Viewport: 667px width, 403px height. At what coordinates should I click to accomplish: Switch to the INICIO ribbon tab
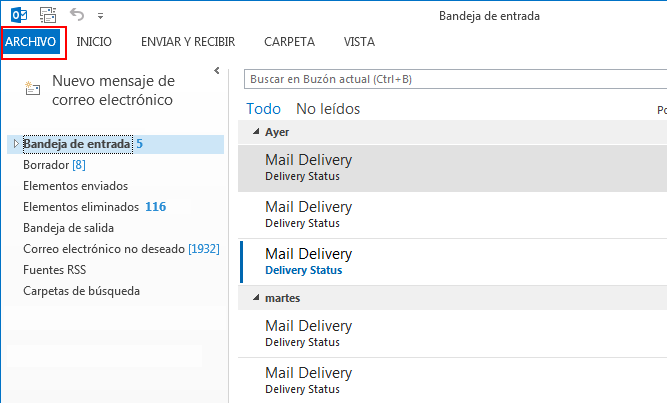click(x=94, y=42)
